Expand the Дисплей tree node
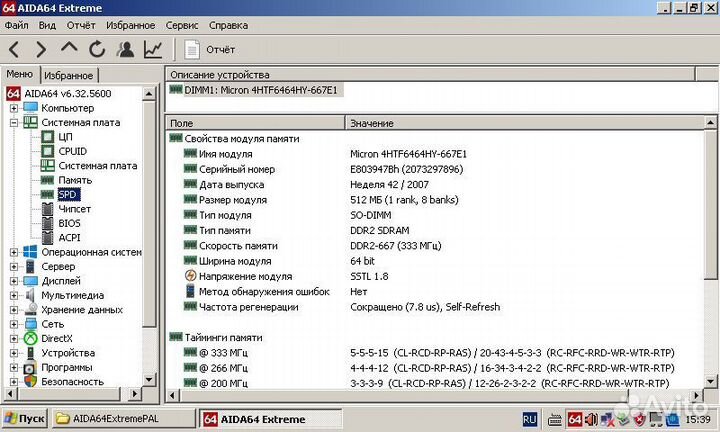The width and height of the screenshot is (720, 432). tap(14, 281)
